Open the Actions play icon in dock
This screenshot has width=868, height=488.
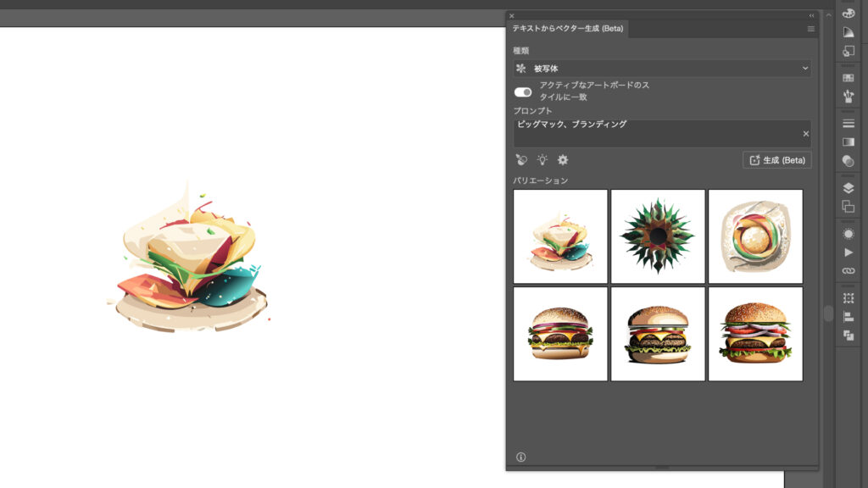tap(848, 252)
